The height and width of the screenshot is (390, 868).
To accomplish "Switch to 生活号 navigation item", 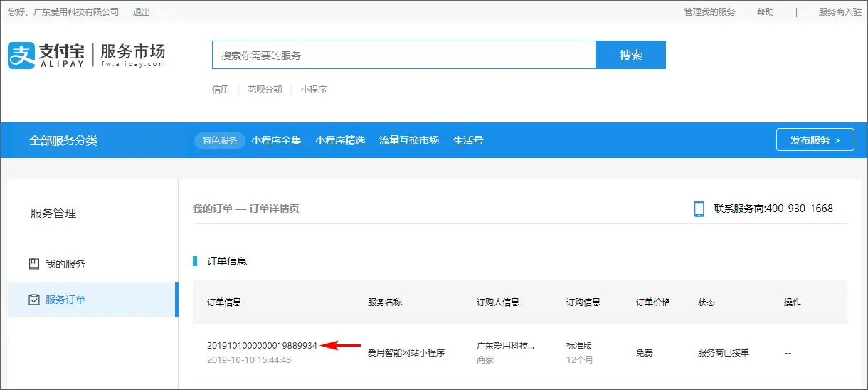I will [468, 140].
